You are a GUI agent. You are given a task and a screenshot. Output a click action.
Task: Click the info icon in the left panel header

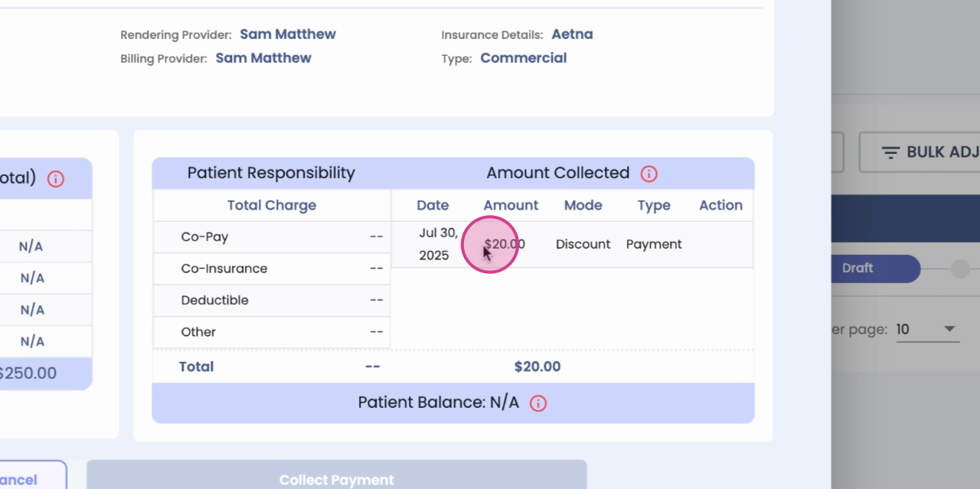point(55,179)
